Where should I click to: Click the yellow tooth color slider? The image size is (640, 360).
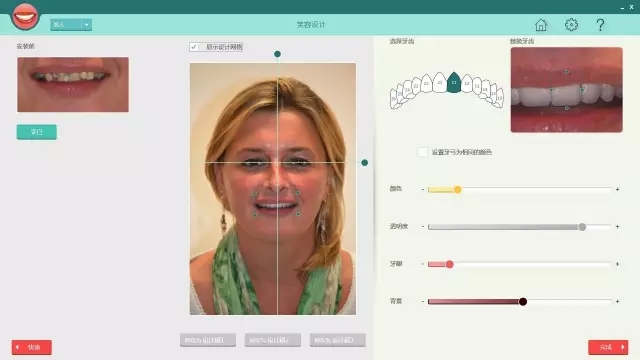(x=520, y=189)
